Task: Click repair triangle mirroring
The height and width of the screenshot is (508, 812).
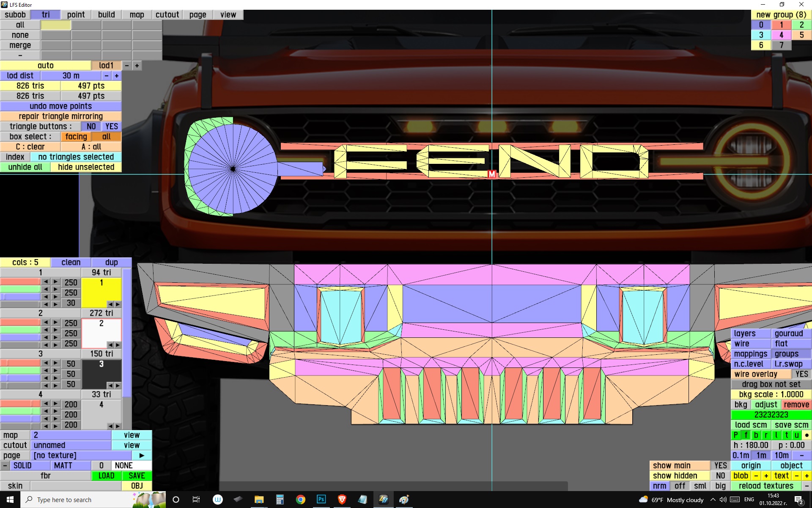Action: point(60,116)
